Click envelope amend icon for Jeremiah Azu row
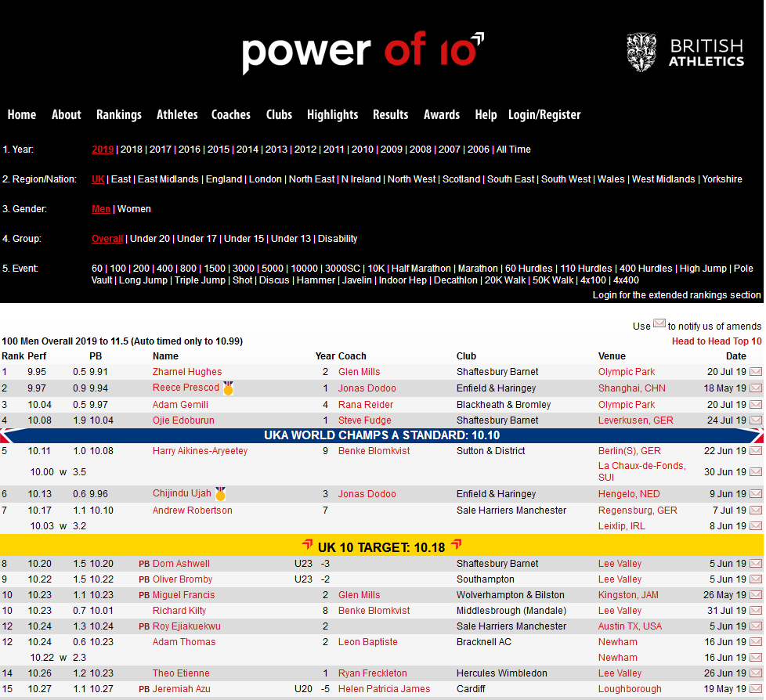The height and width of the screenshot is (700, 766). [x=755, y=689]
